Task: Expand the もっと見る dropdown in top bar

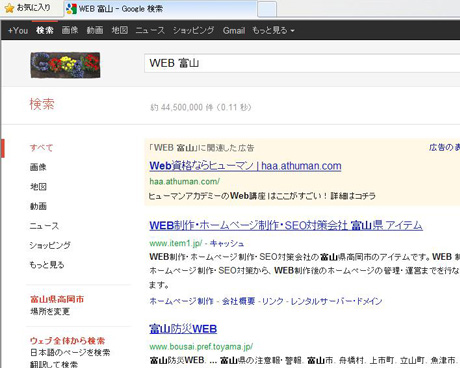Action: tap(273, 30)
